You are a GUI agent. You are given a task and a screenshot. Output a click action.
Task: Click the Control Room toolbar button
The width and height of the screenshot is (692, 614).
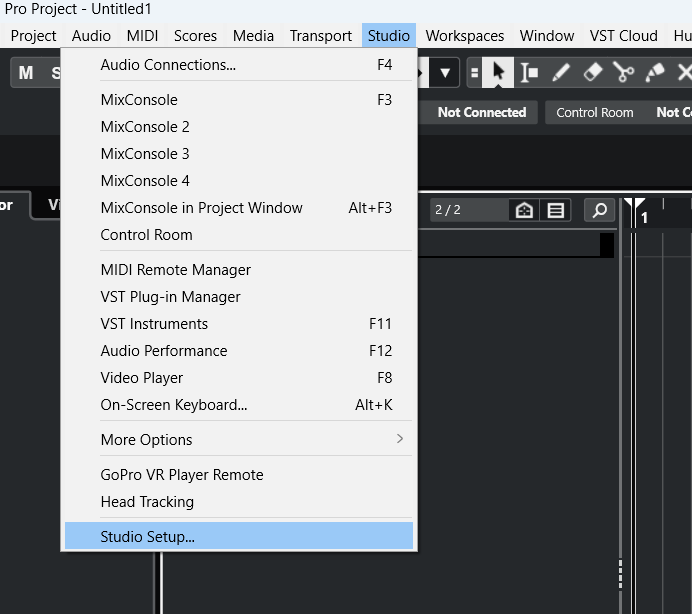[594, 113]
